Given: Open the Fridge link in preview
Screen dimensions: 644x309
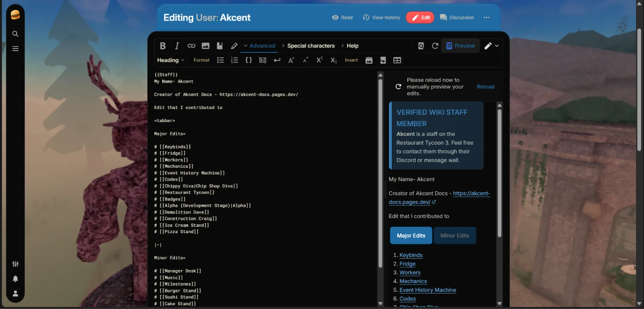Looking at the screenshot, I should (407, 264).
